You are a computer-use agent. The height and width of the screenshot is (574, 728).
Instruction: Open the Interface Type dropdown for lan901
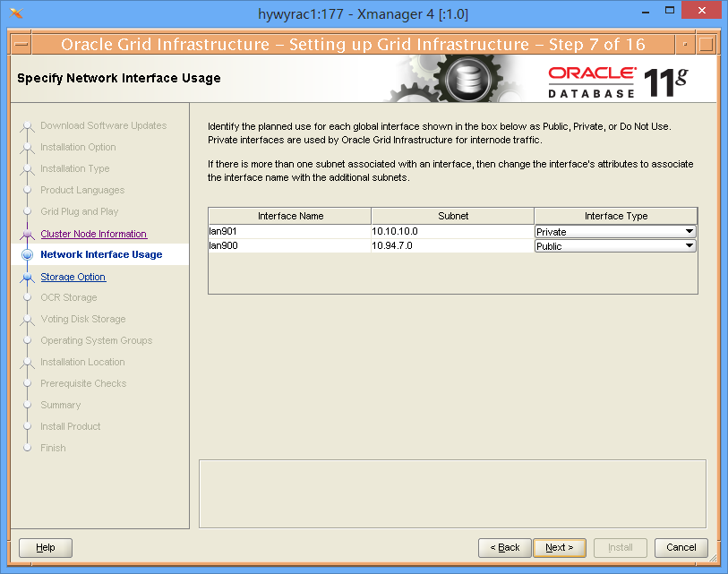coord(615,231)
